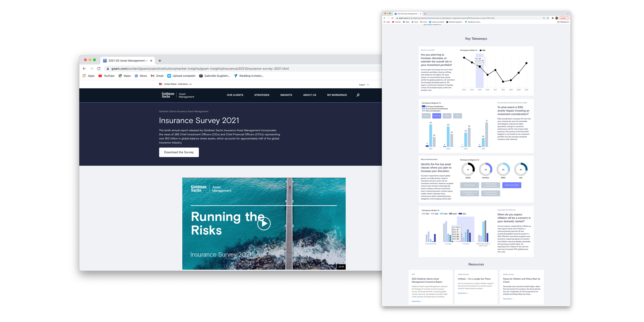The height and width of the screenshot is (322, 644).
Task: Select the Global region filter in the ESG chart
Action: 426,116
